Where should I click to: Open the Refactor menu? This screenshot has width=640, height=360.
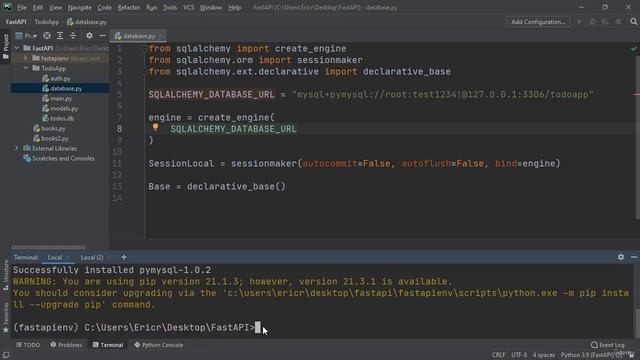pyautogui.click(x=129, y=7)
